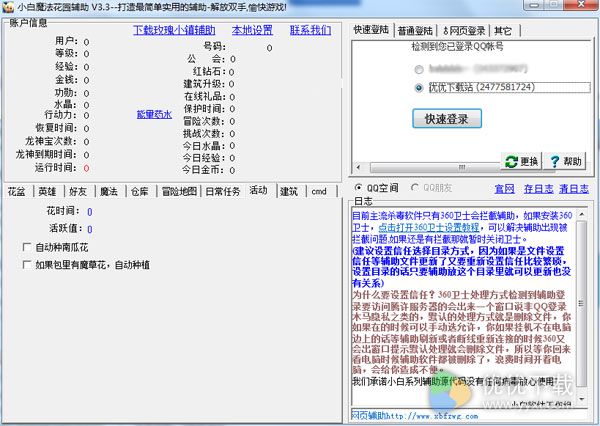Enable the 自动种南瓜花 checkbox
The width and height of the screenshot is (600, 426).
27,247
